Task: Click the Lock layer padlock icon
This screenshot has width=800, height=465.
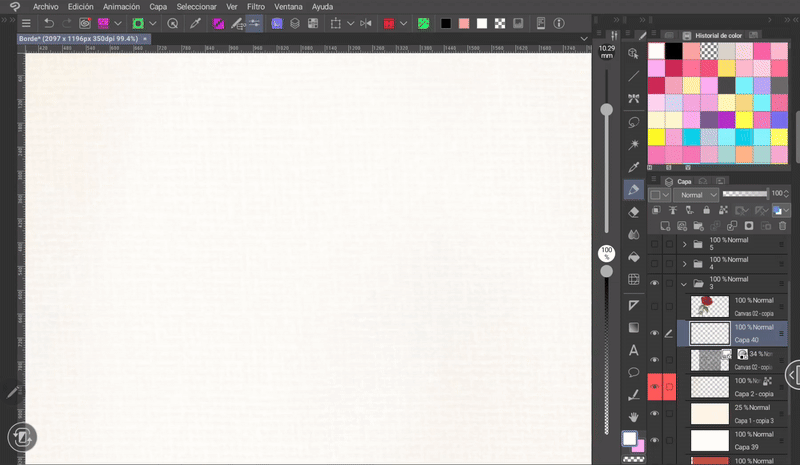Action: (706, 210)
